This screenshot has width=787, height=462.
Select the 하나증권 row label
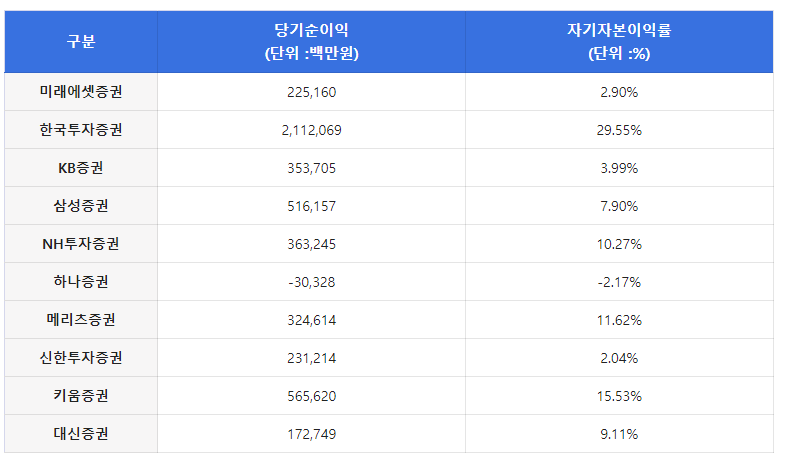click(81, 282)
